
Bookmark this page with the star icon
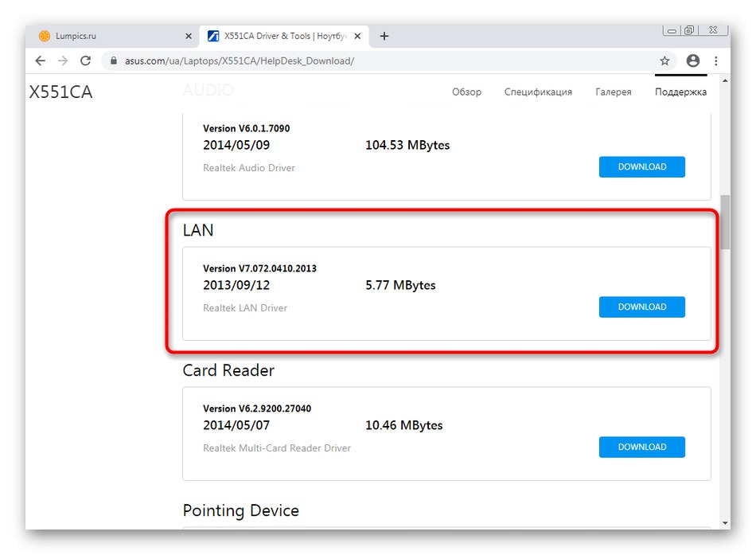pos(664,61)
